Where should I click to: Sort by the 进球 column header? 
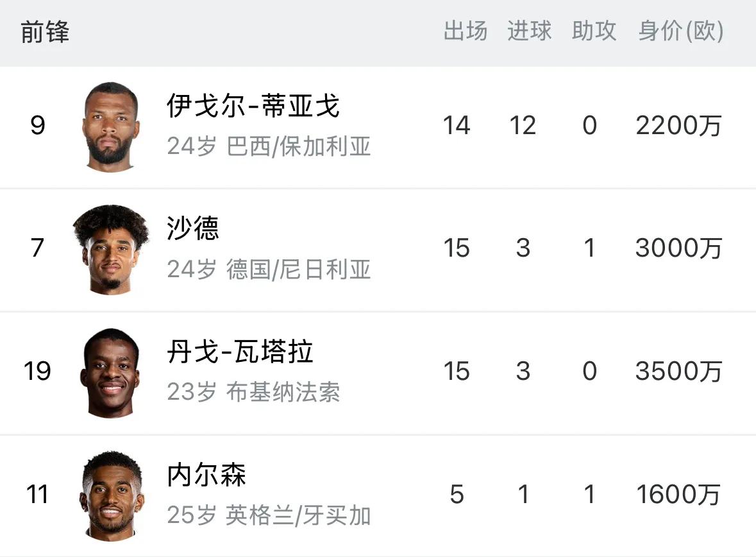coord(529,31)
